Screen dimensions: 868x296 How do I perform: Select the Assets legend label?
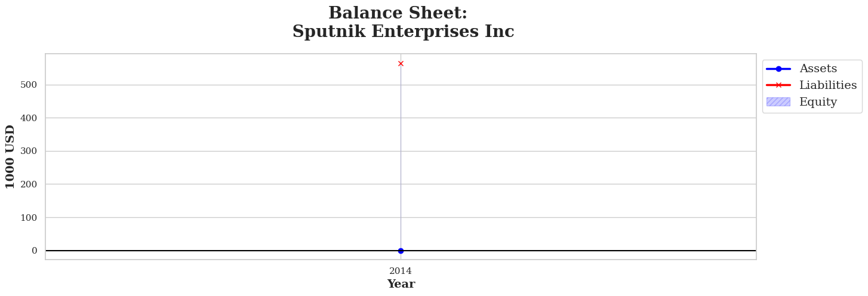coord(818,69)
